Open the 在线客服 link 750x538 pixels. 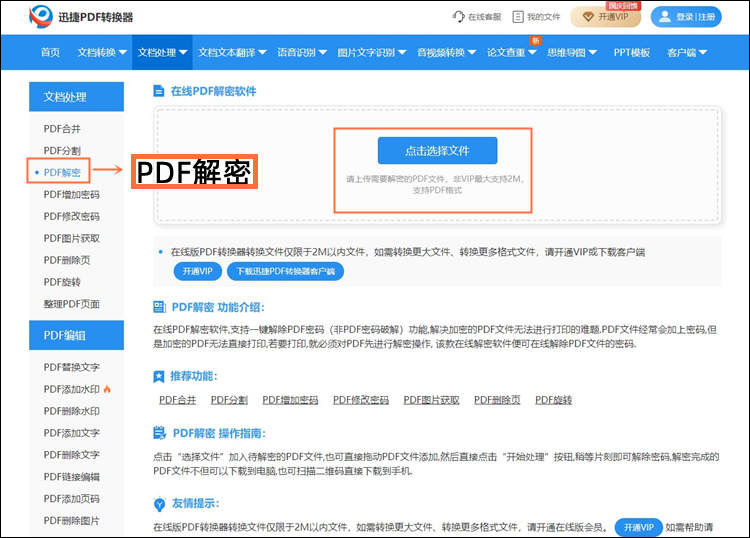click(x=477, y=17)
